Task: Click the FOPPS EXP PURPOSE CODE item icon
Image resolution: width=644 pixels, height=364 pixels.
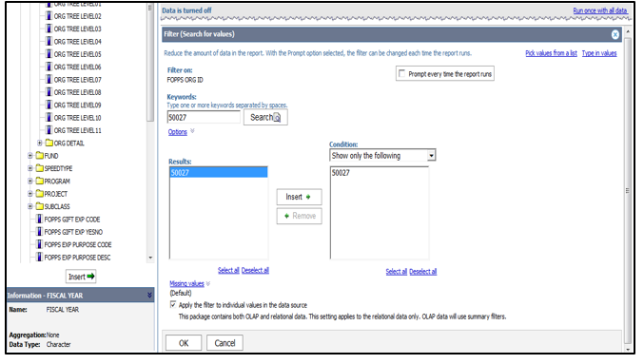Action: (x=39, y=244)
